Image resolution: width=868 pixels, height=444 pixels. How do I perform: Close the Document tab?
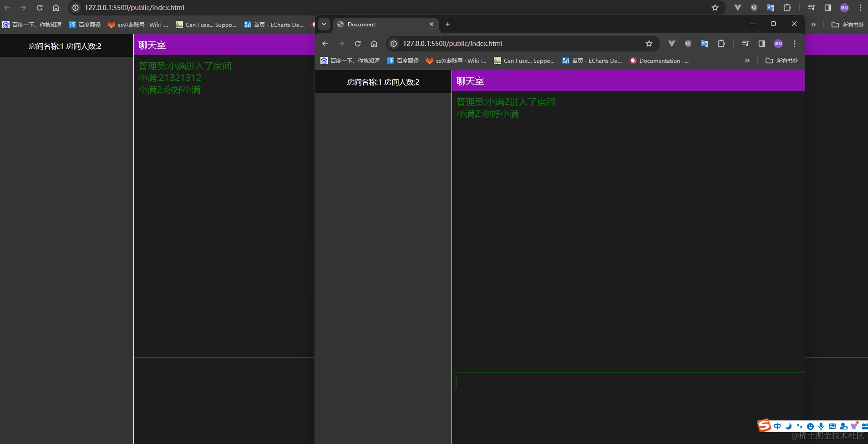tap(431, 24)
